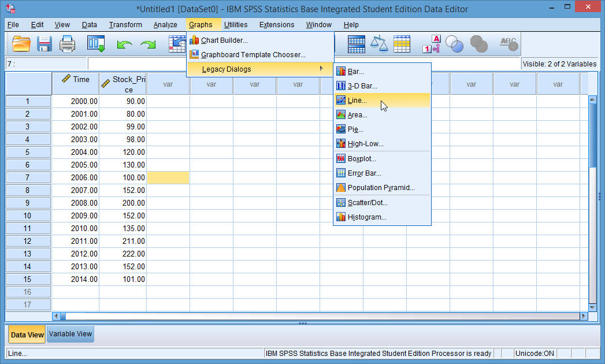Choose Line... from Legacy Dialogs submenu
This screenshot has height=364, width=605.
382,101
